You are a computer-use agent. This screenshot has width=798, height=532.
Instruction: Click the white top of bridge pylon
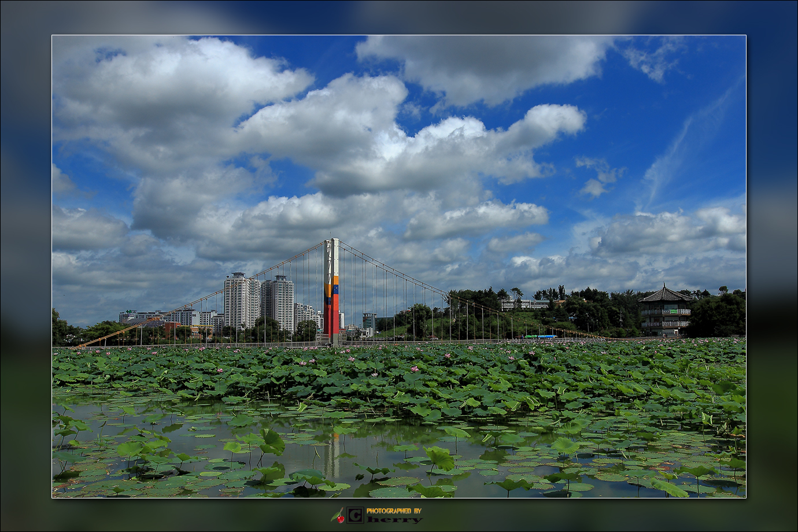(x=331, y=256)
